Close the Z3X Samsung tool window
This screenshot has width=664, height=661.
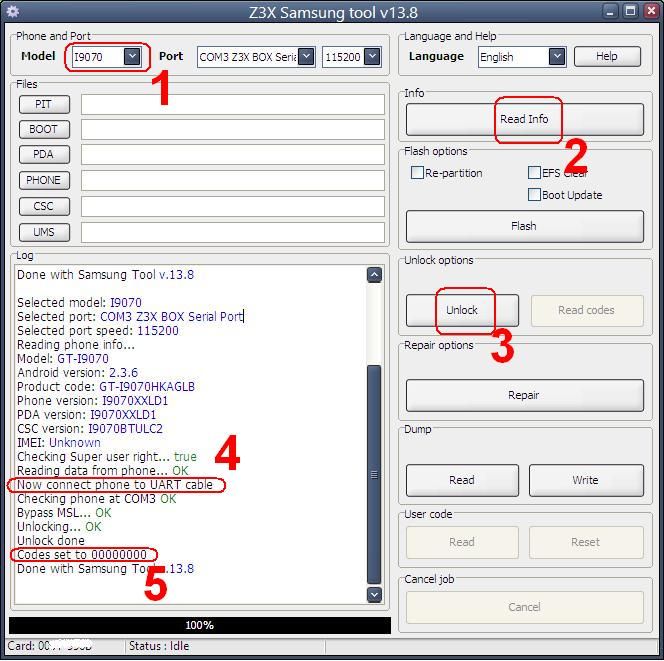(x=651, y=11)
